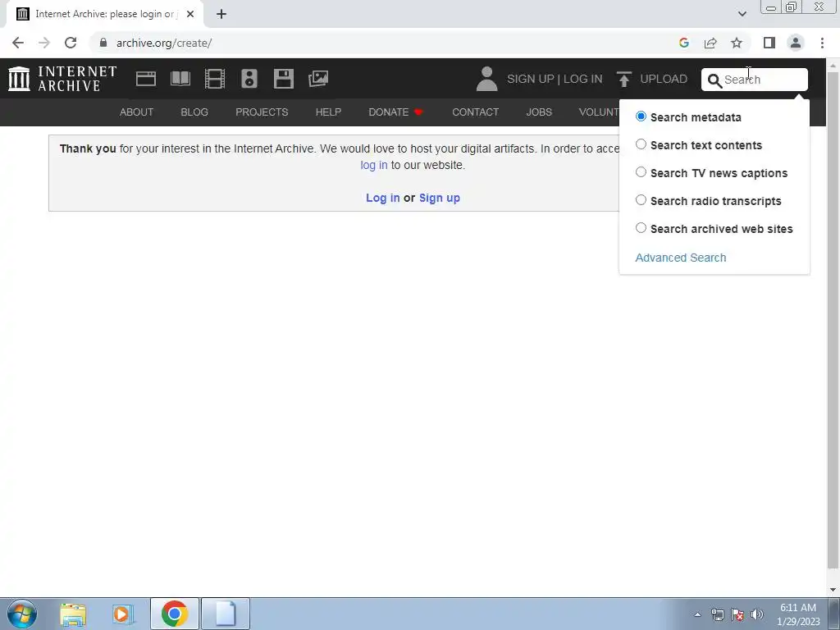Open the JOBS menu item
The width and height of the screenshot is (840, 630).
539,112
